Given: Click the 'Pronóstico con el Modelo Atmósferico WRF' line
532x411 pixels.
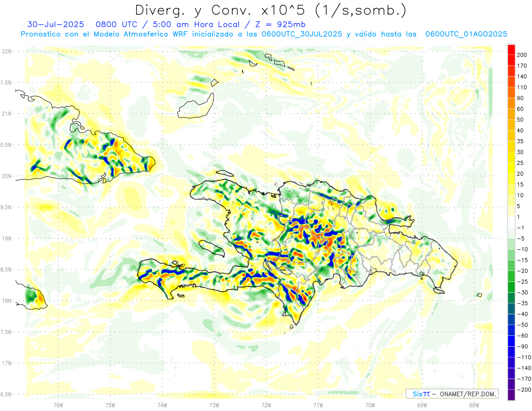Looking at the screenshot, I should point(105,34).
